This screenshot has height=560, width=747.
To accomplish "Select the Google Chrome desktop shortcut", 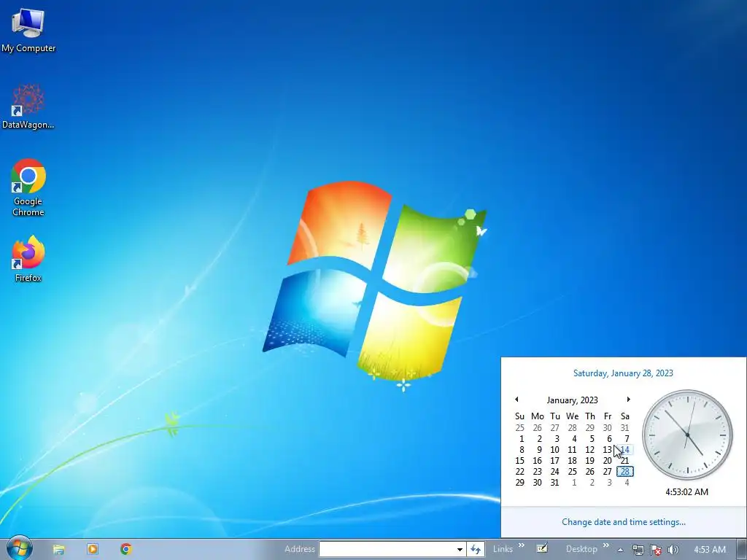I will pos(28,187).
